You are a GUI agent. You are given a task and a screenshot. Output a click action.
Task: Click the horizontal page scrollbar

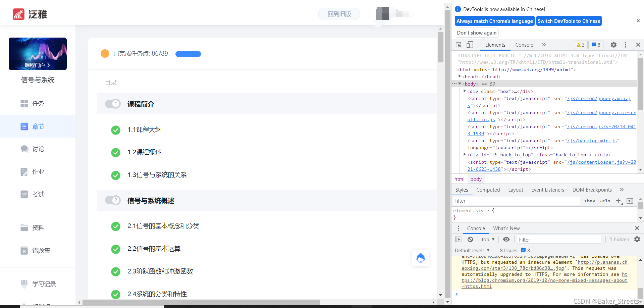(201, 302)
